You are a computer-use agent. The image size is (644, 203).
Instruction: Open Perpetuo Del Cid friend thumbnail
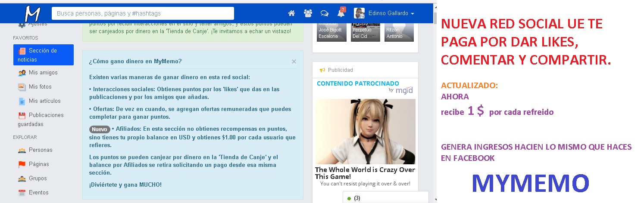[x=366, y=31]
